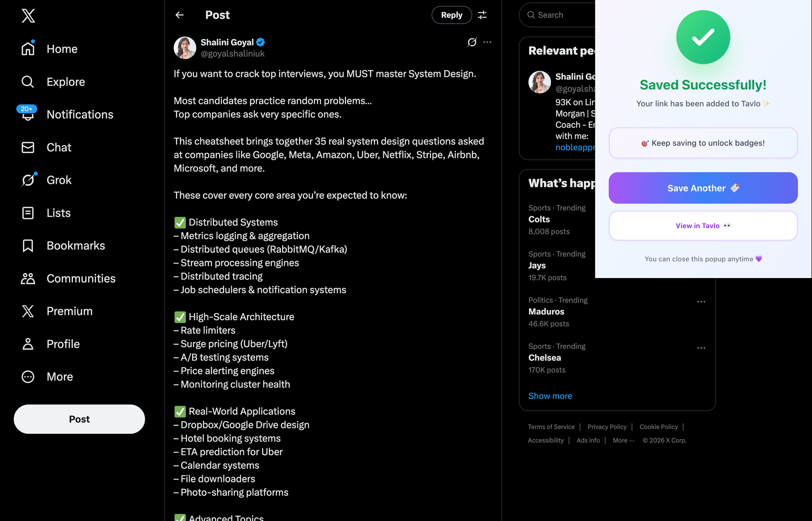Open the Bookmarks icon
Screen dimensions: 812x521
pyautogui.click(x=27, y=245)
